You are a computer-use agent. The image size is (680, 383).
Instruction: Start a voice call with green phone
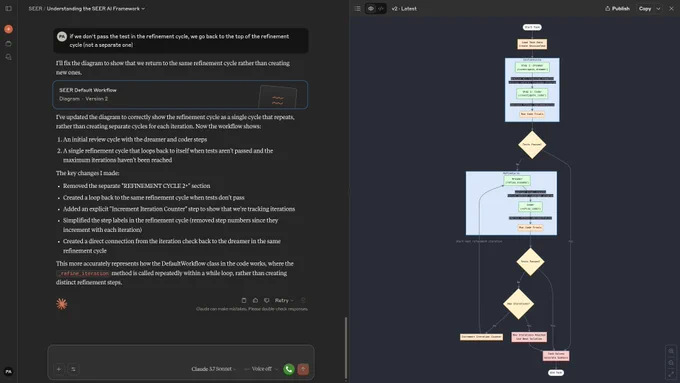(289, 369)
